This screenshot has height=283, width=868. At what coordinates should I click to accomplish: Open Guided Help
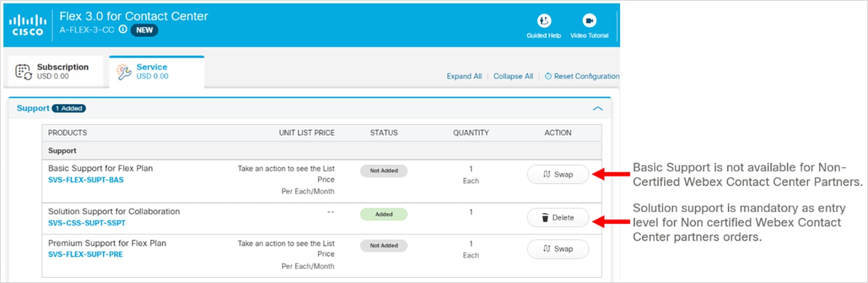(x=543, y=26)
